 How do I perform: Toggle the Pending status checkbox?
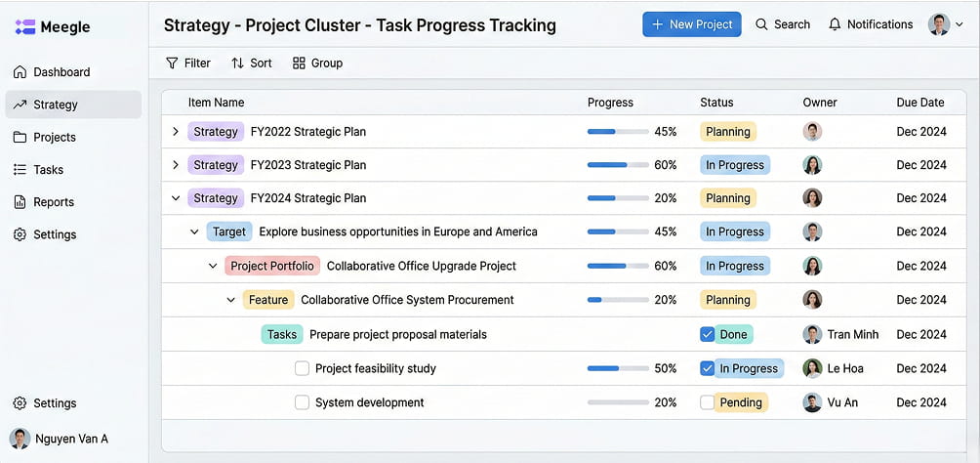707,402
